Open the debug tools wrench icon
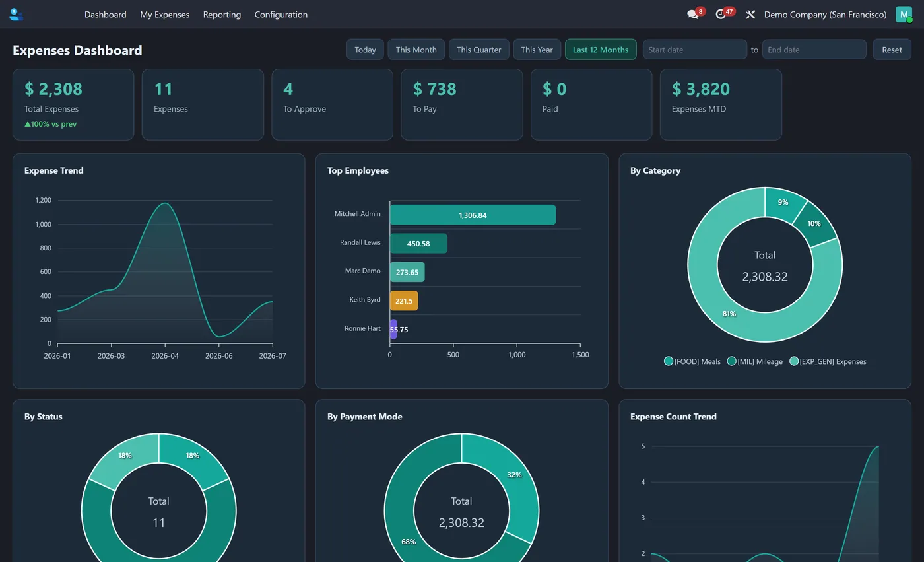The image size is (924, 562). (x=750, y=15)
